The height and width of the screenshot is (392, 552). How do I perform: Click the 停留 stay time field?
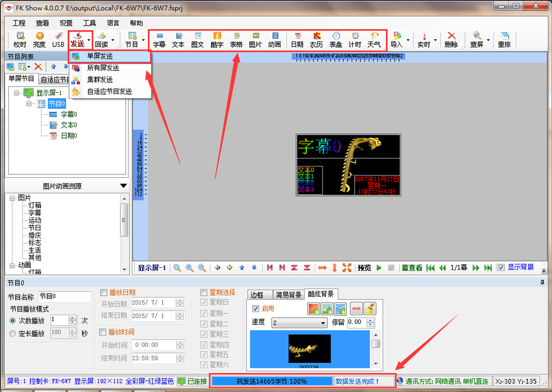[x=361, y=322]
